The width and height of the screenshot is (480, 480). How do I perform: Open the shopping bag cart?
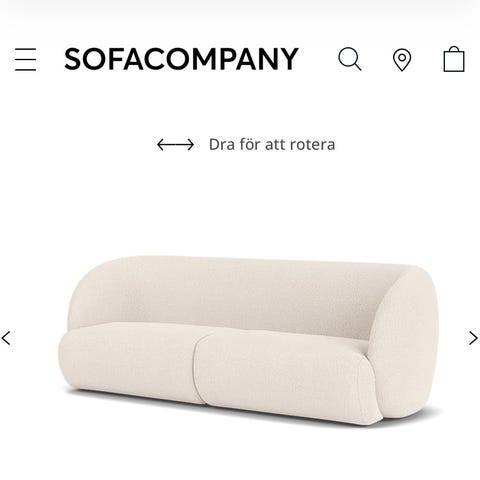point(454,59)
